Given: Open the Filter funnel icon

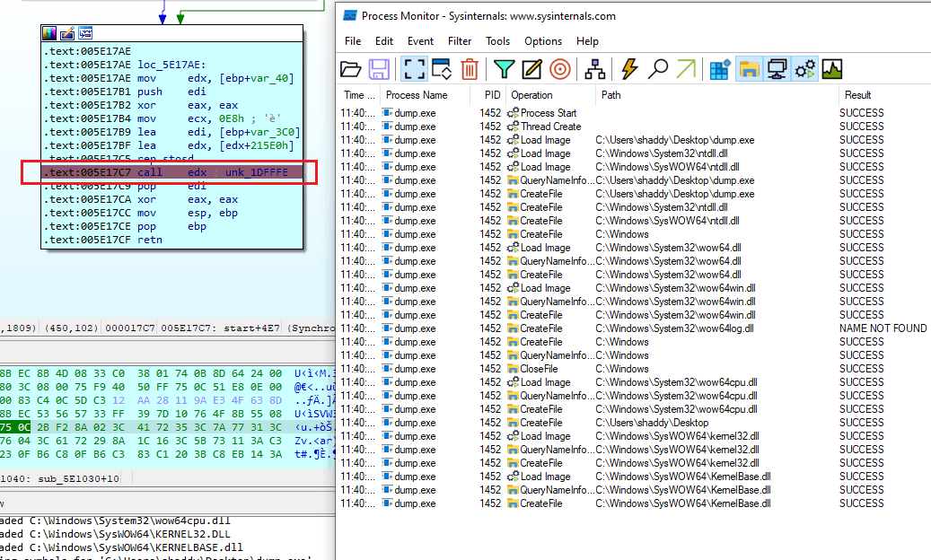Looking at the screenshot, I should [504, 69].
